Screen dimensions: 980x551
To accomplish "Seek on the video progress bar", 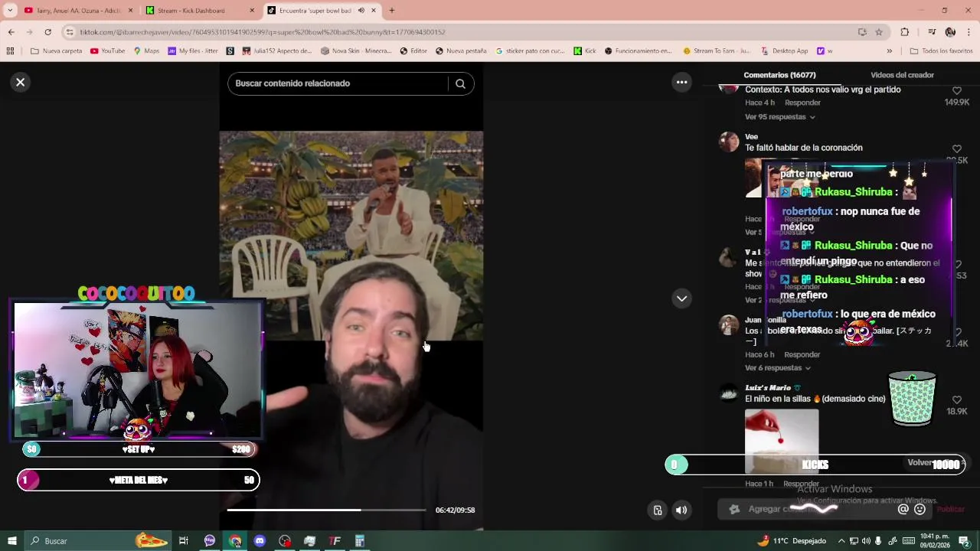I will (x=326, y=510).
